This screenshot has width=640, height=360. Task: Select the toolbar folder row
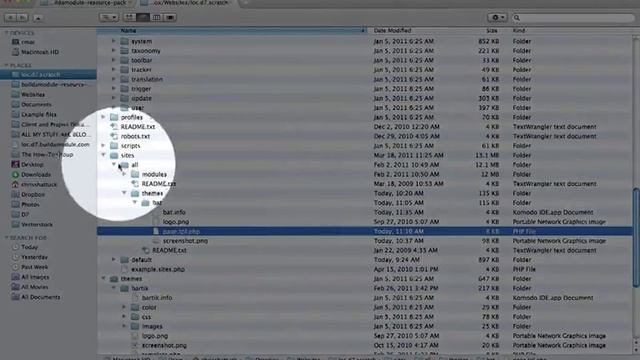coord(364,60)
